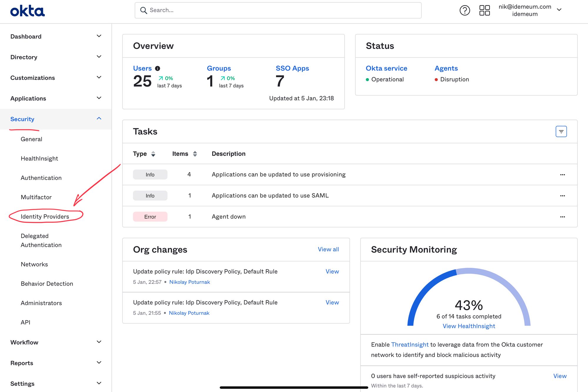Expand the Dashboard menu
Image resolution: width=588 pixels, height=392 pixels.
coord(56,36)
